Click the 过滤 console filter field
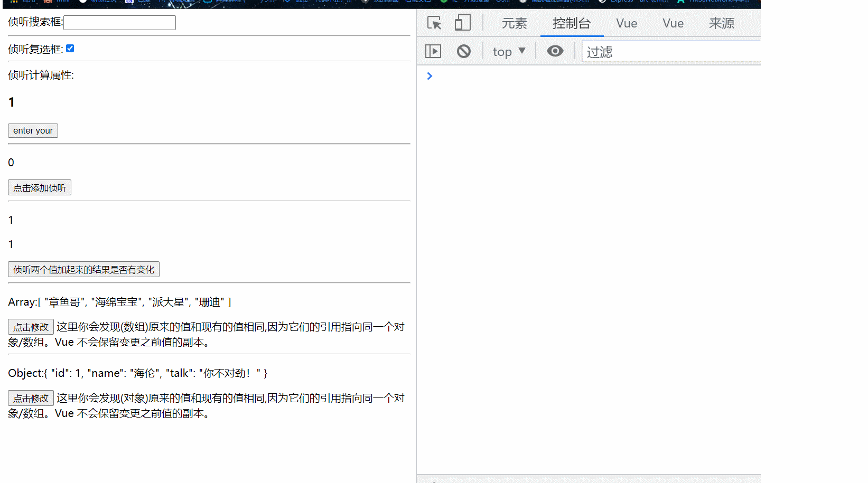 (634, 51)
